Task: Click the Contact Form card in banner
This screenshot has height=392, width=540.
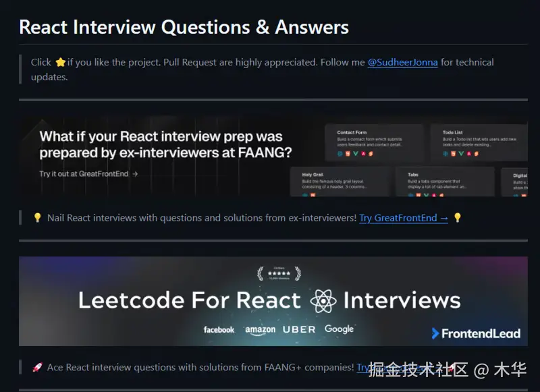Action: pyautogui.click(x=374, y=142)
